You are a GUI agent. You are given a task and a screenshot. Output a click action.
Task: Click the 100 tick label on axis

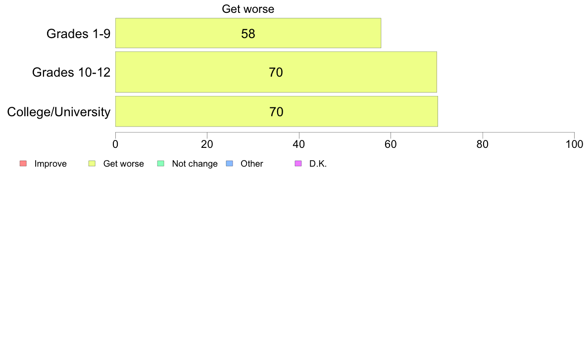point(575,144)
